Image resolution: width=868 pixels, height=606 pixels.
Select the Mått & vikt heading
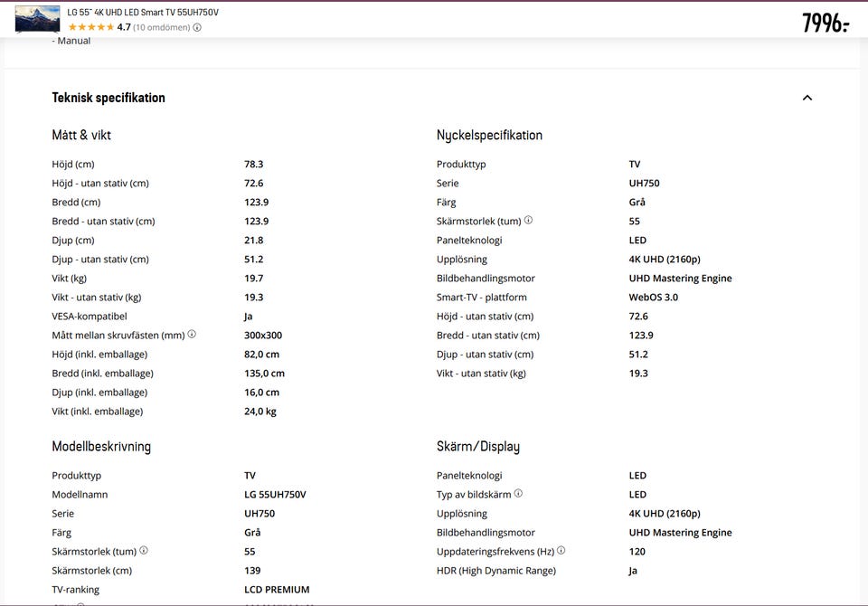tap(81, 135)
